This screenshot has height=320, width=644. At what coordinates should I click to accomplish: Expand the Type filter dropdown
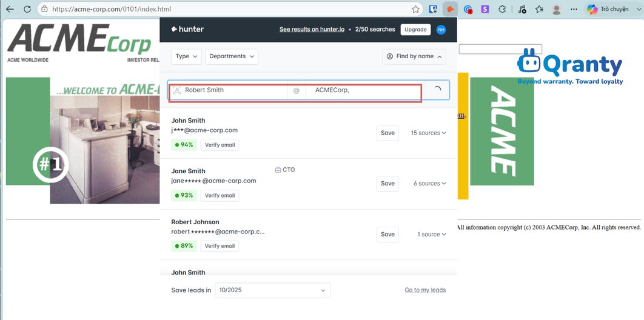click(186, 56)
